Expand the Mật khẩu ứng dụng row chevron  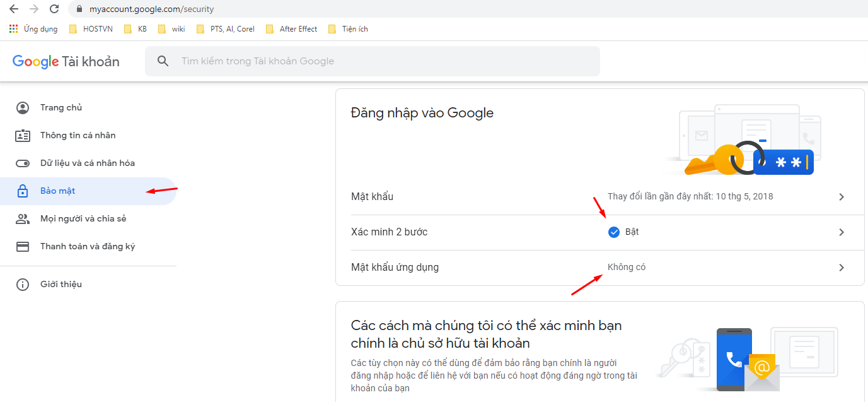[x=842, y=268]
